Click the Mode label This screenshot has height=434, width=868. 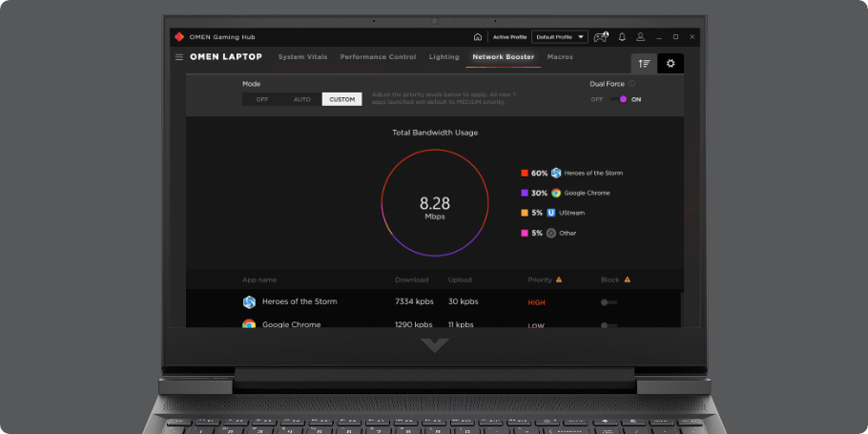tap(251, 84)
